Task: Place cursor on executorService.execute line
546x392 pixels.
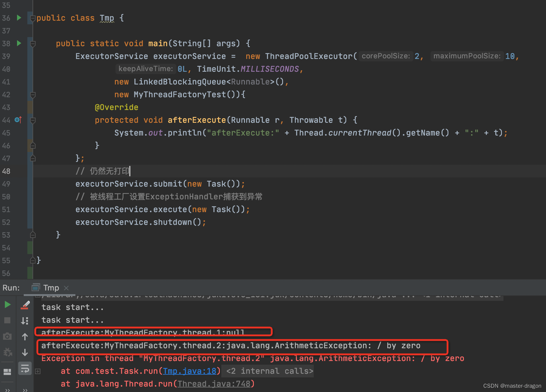Action: pos(163,209)
